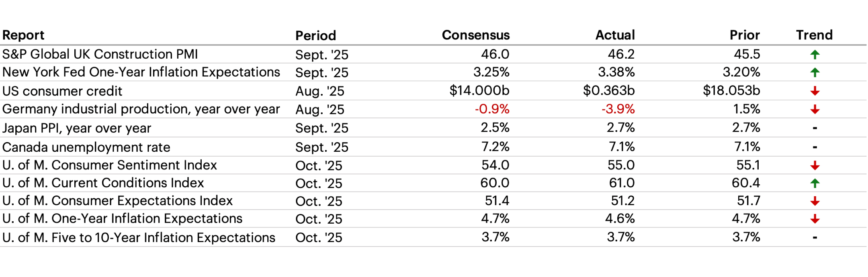Click U. of M. One-Year Inflation trend arrow
The height and width of the screenshot is (277, 868).
(x=815, y=219)
